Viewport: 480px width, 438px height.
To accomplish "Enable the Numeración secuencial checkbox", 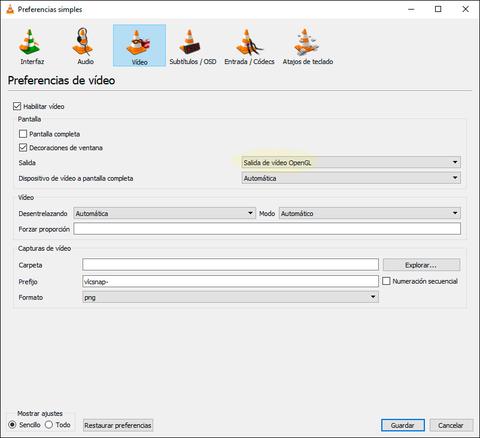I will [386, 281].
